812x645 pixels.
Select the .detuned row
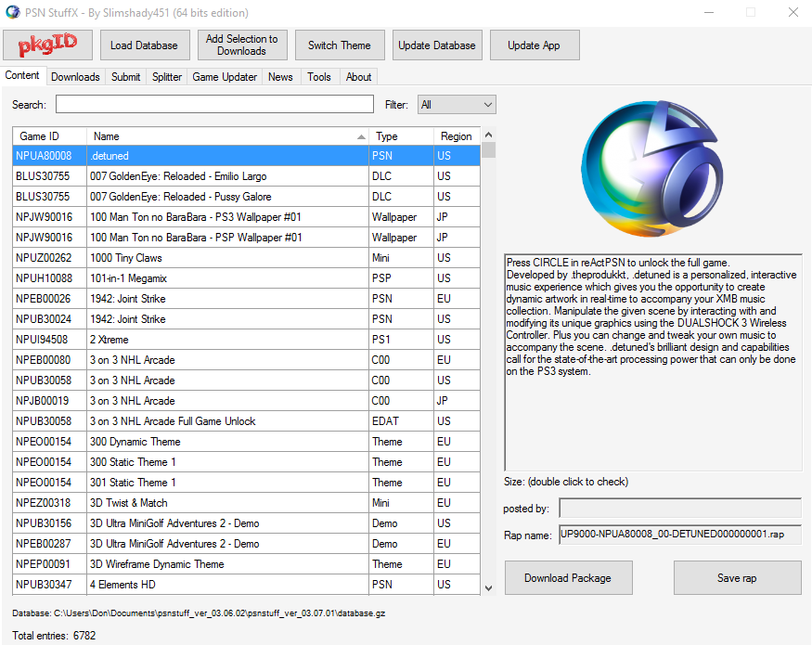tap(247, 155)
